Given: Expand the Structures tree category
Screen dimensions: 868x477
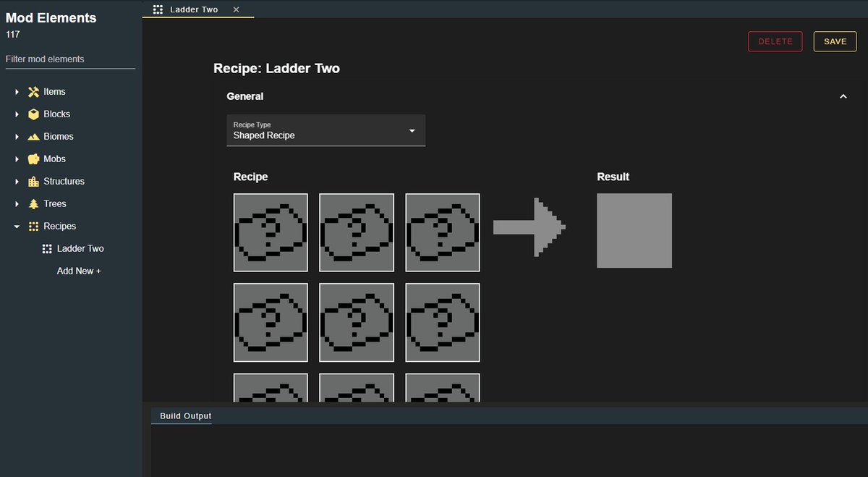Looking at the screenshot, I should 17,182.
